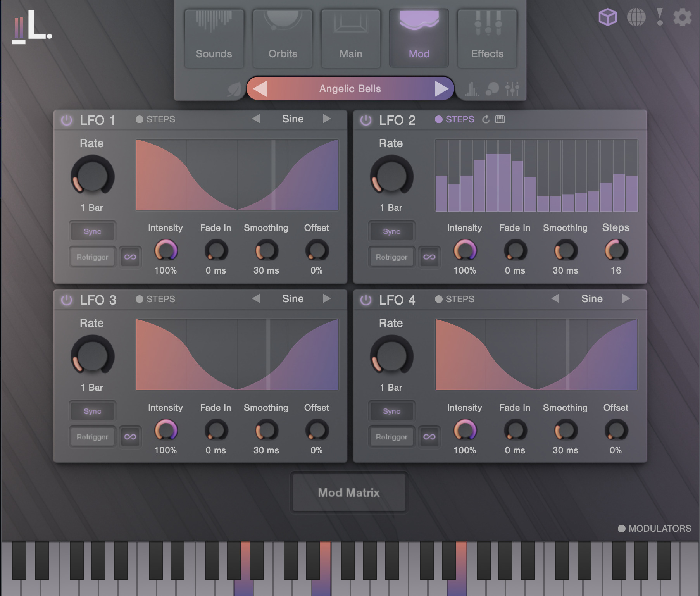Select previous waveform for LFO 3
Screen dimensions: 700x596
[256, 298]
